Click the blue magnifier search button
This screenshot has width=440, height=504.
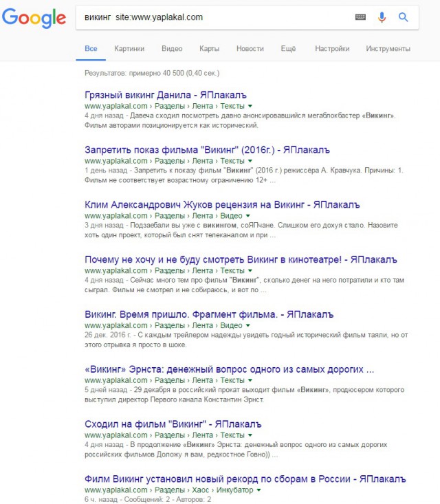click(403, 17)
